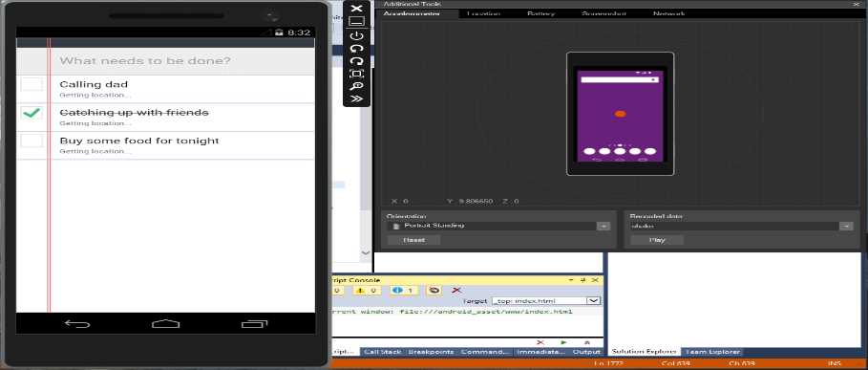
Task: Click the editor scrollbar down arrow behind emulator
Action: coord(366,252)
